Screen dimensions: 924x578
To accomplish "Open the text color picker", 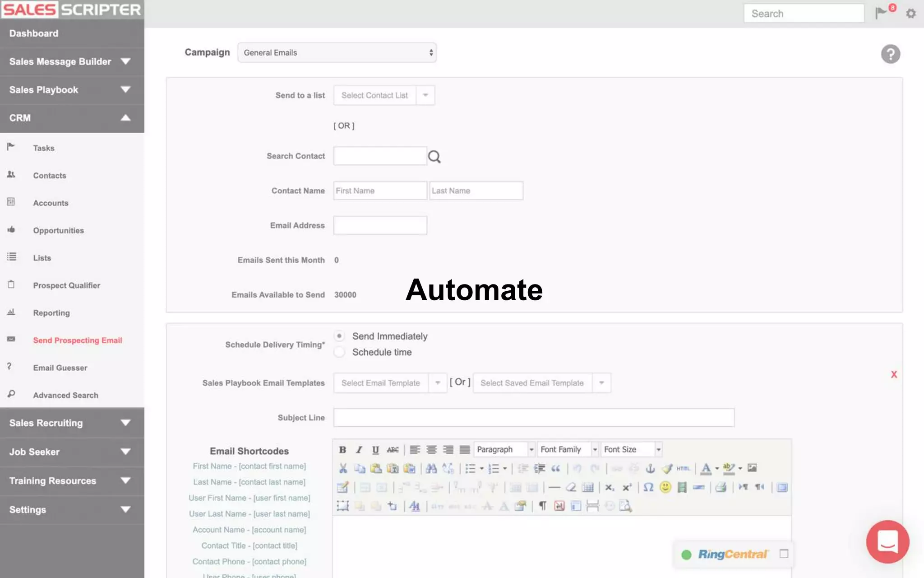I will click(707, 469).
